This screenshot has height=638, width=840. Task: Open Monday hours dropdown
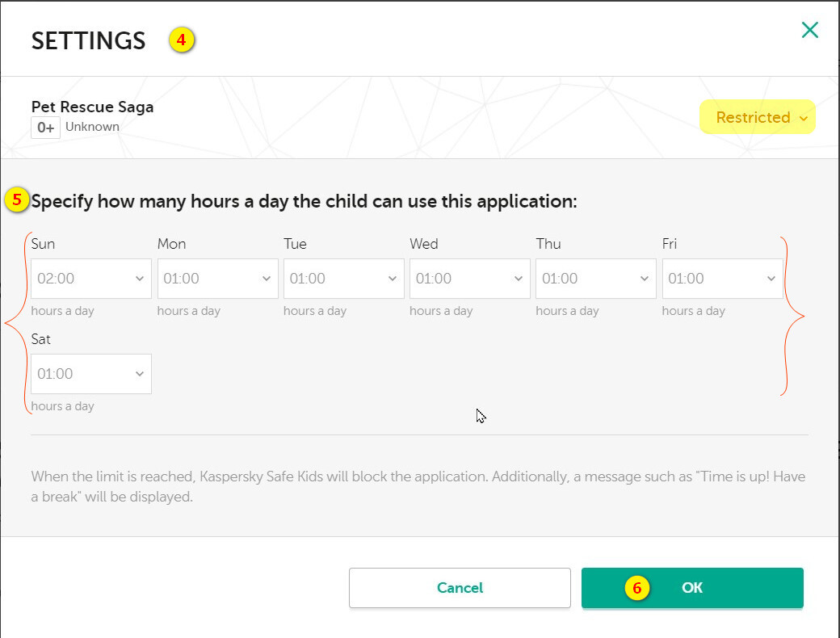point(216,279)
